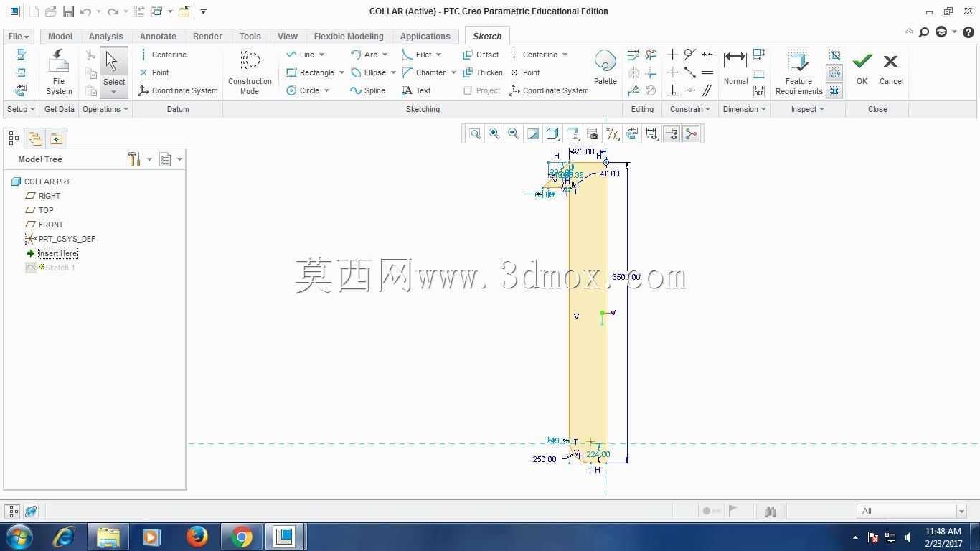Click the Windows Start button
The image size is (980, 551).
point(19,536)
